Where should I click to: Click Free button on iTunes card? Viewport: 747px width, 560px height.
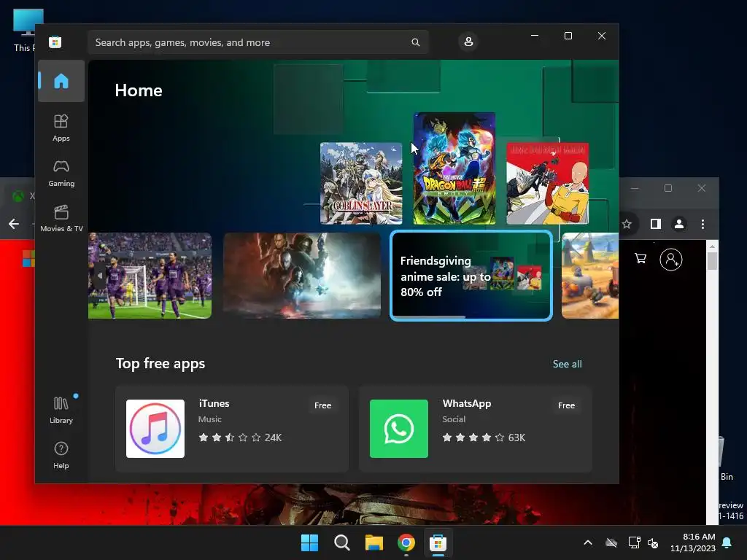click(322, 405)
